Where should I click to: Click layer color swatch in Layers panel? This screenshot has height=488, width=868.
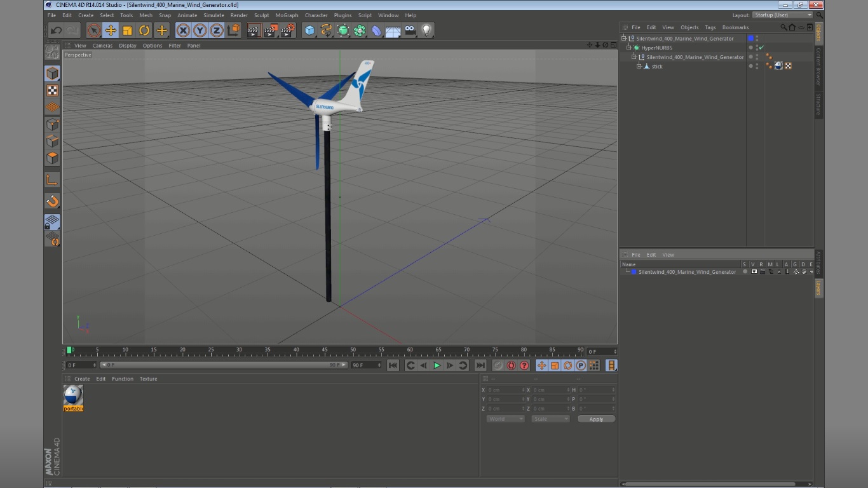tap(634, 272)
